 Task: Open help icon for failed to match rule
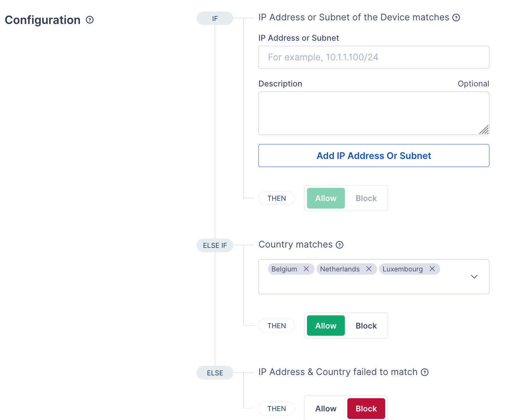(425, 372)
